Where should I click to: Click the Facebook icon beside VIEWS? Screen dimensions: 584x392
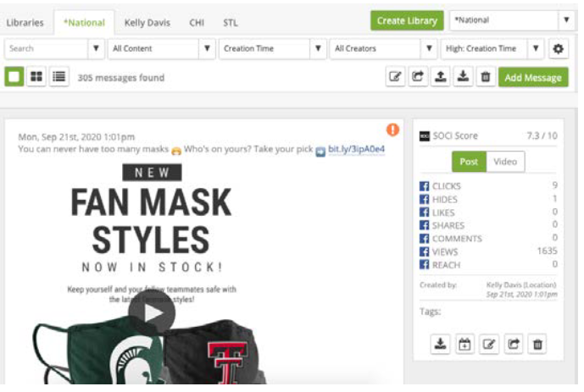pyautogui.click(x=424, y=251)
